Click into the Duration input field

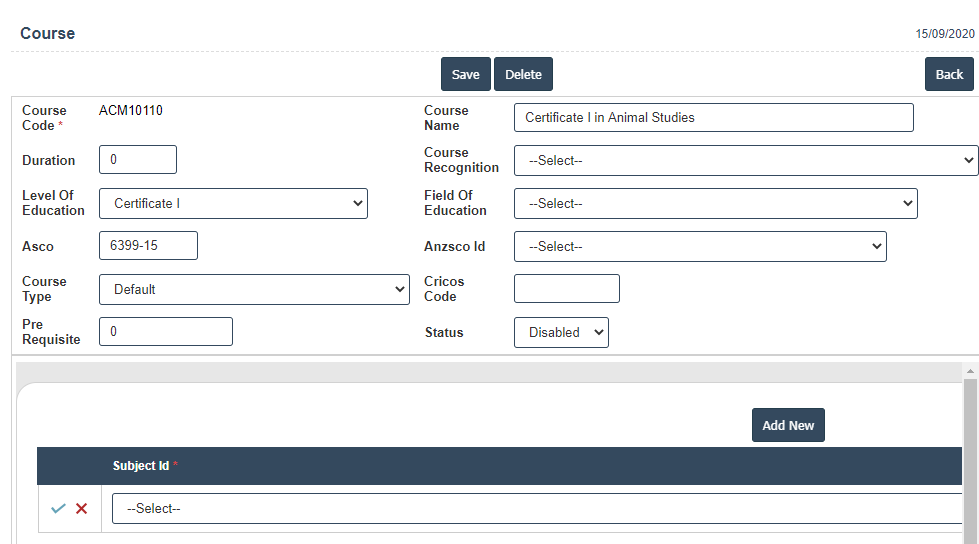[138, 160]
